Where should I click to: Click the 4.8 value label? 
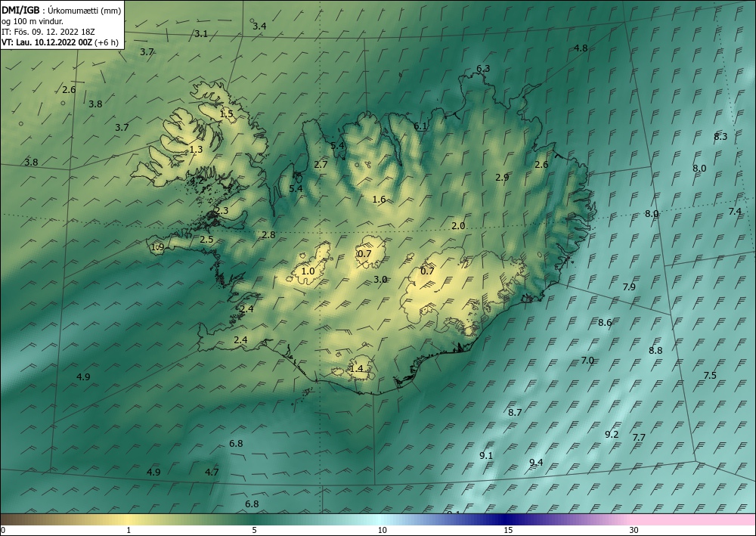click(581, 48)
